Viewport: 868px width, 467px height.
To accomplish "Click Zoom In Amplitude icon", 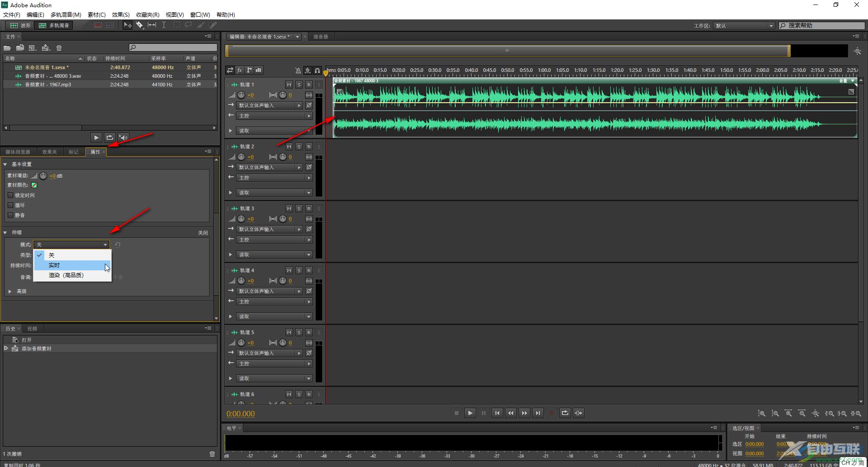I will click(762, 413).
